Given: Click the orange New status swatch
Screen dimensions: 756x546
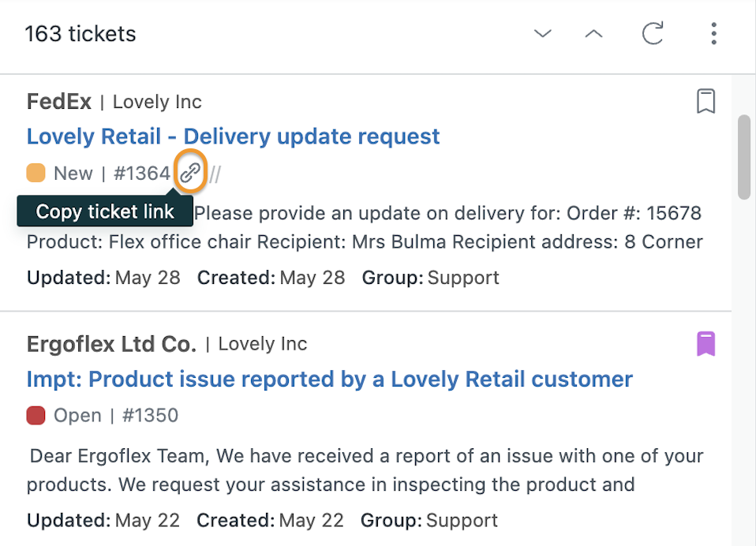Looking at the screenshot, I should pos(36,173).
